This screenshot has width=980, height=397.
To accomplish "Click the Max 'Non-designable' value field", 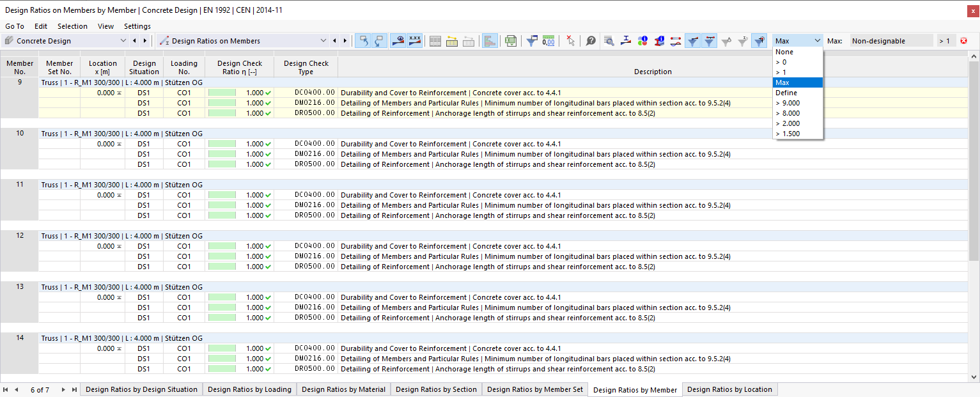I will click(x=891, y=41).
